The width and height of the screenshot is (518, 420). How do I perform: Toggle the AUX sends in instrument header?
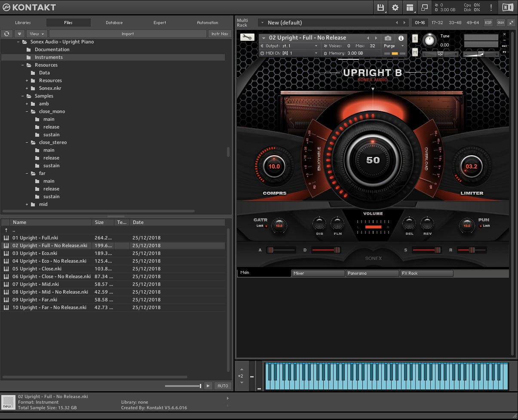pos(504,46)
